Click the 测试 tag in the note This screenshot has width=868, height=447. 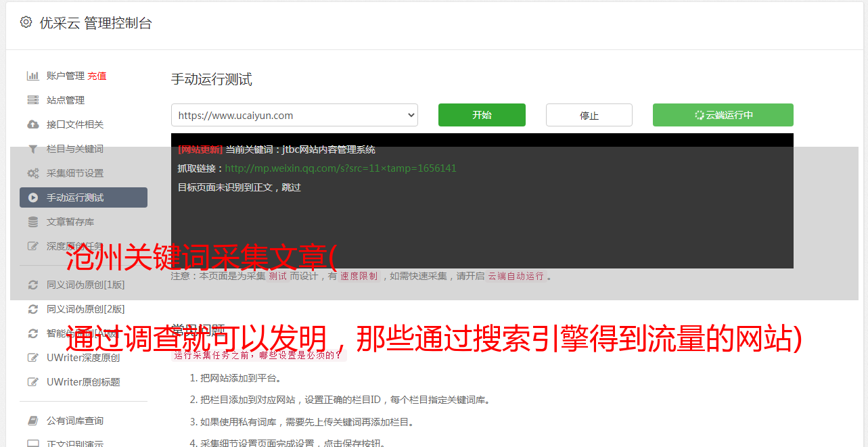click(277, 276)
